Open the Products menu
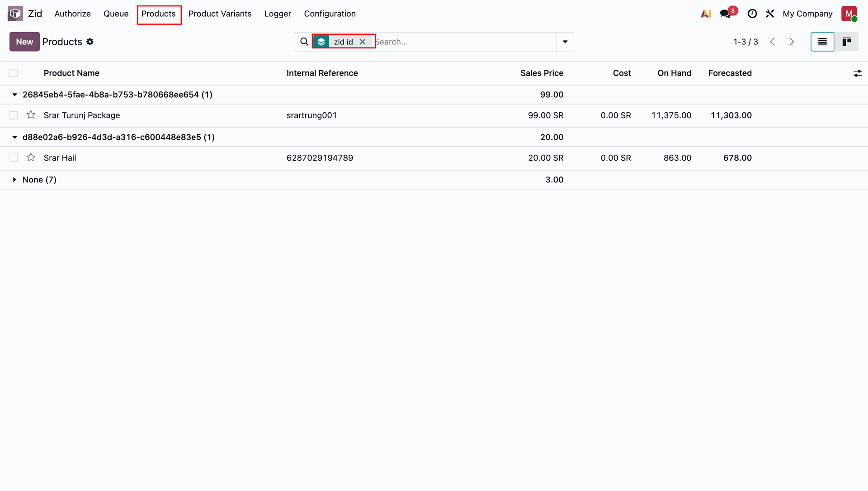Image resolution: width=868 pixels, height=491 pixels. coord(159,14)
